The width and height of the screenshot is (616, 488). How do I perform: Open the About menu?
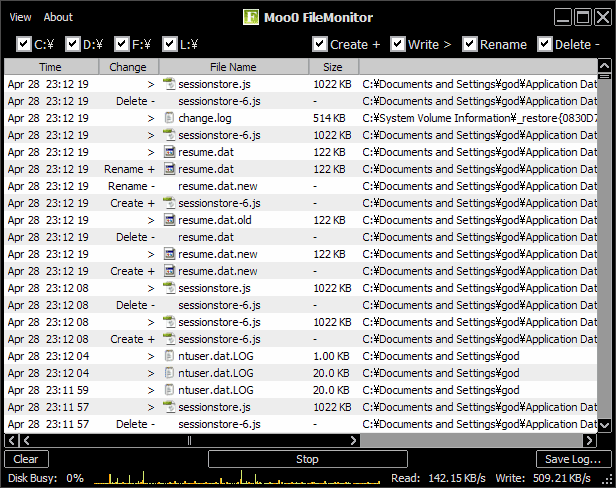click(x=58, y=17)
